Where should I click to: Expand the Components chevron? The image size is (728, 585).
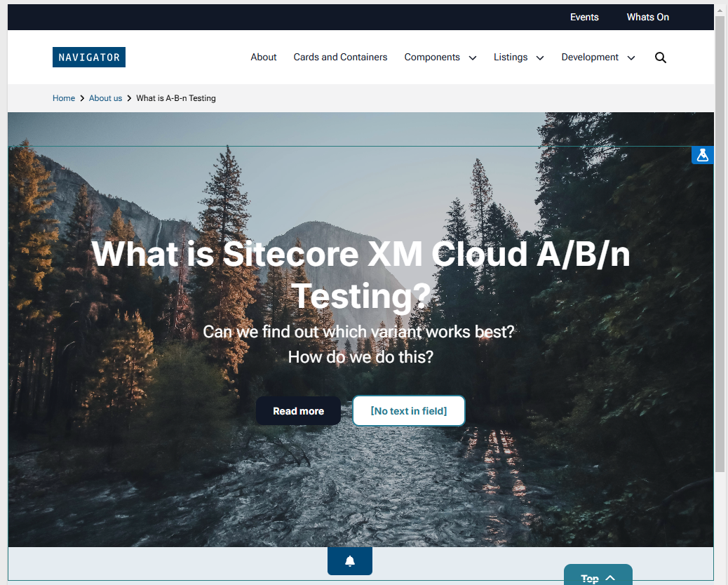click(x=473, y=58)
